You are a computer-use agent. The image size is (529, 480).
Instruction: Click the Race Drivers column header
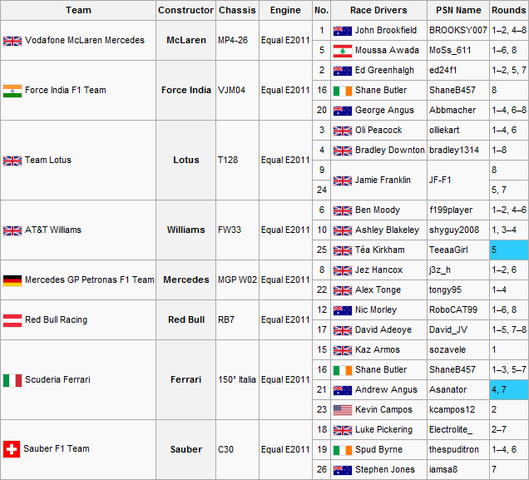[379, 10]
